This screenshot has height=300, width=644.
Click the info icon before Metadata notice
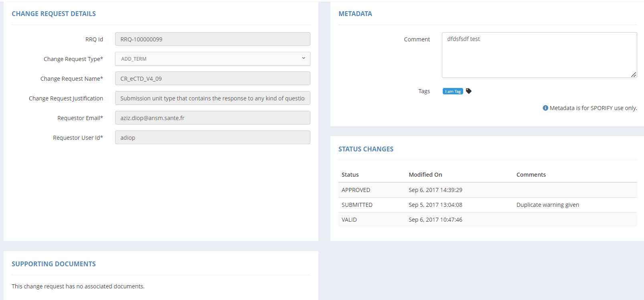(545, 108)
